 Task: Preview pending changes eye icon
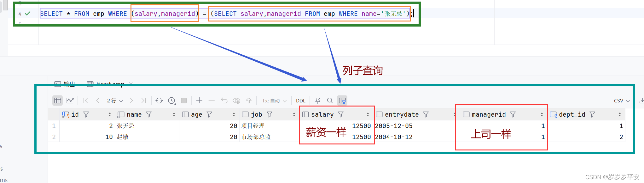(236, 101)
